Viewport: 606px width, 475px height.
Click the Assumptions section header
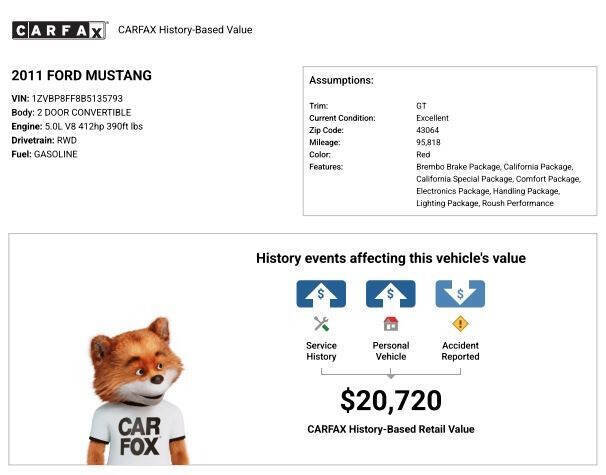pos(341,80)
